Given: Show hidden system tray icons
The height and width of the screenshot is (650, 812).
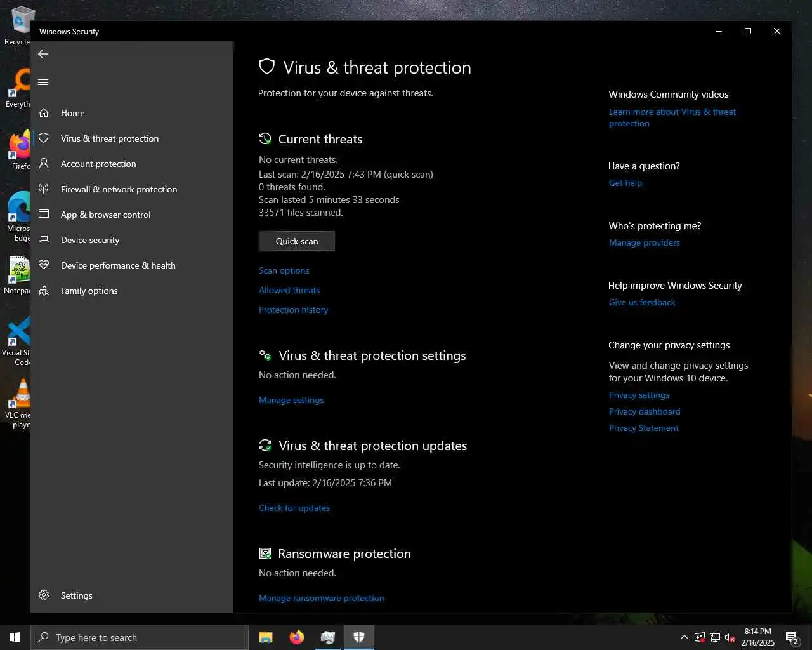Looking at the screenshot, I should point(684,637).
